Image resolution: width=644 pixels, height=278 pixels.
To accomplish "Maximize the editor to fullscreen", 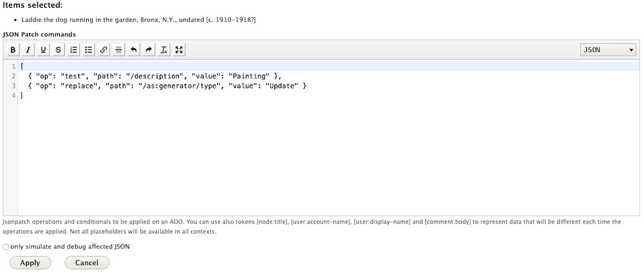I will coord(180,50).
